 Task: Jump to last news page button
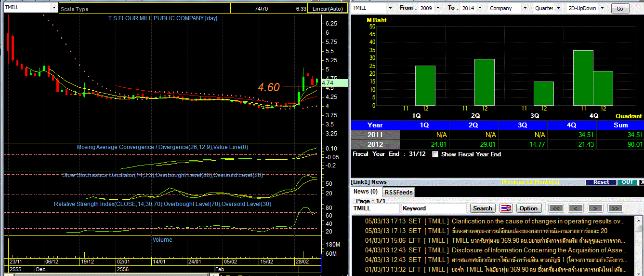[615, 208]
